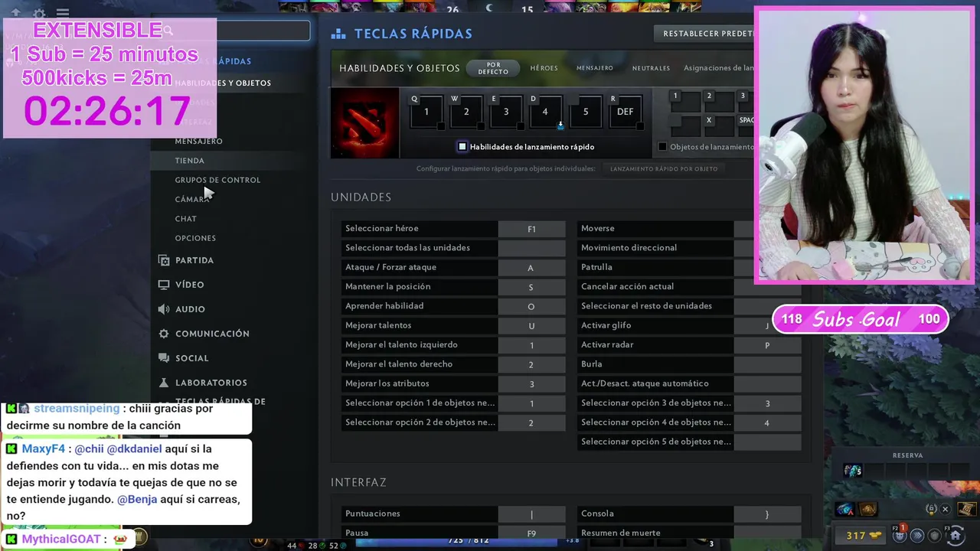Select Tienda in the left sidebar

pyautogui.click(x=189, y=161)
